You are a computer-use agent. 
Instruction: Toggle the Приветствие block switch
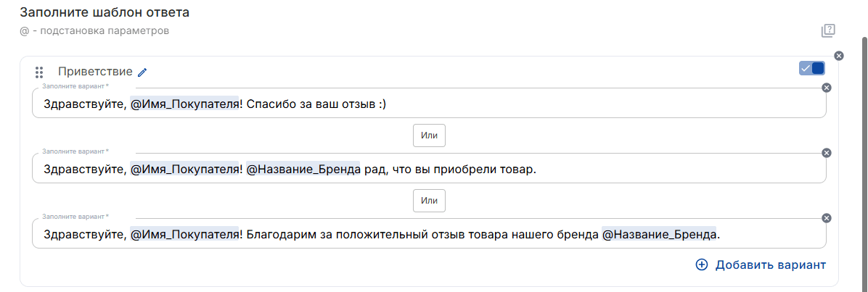click(812, 68)
